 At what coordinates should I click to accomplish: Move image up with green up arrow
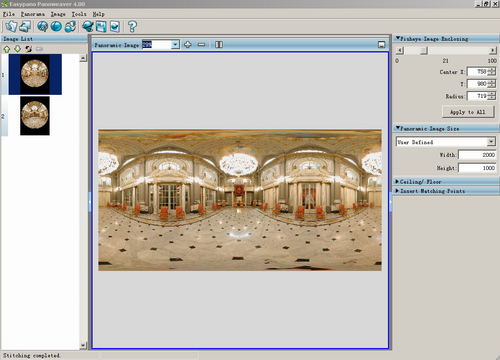7,49
